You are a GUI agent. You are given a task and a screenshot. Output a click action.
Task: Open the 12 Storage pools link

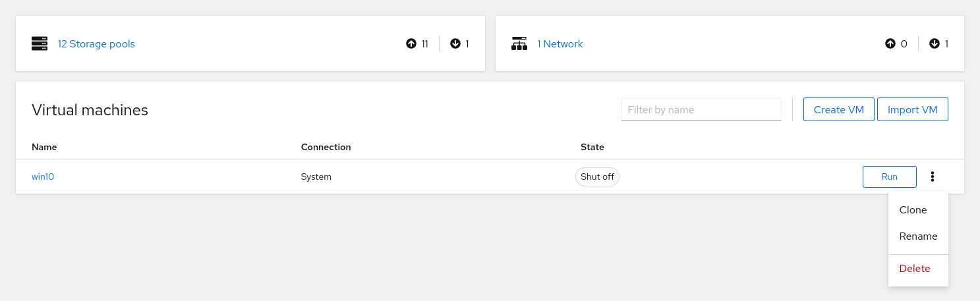pos(96,44)
